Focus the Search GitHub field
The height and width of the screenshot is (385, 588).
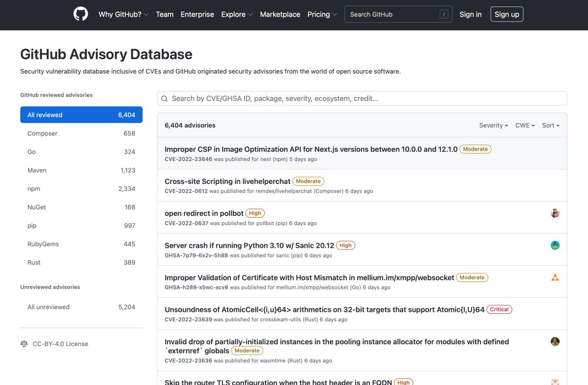click(398, 15)
